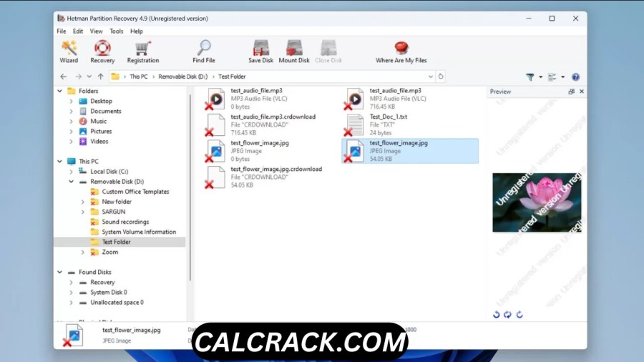The height and width of the screenshot is (362, 644).
Task: Click Test Folder breadcrumb segment
Action: (232, 77)
